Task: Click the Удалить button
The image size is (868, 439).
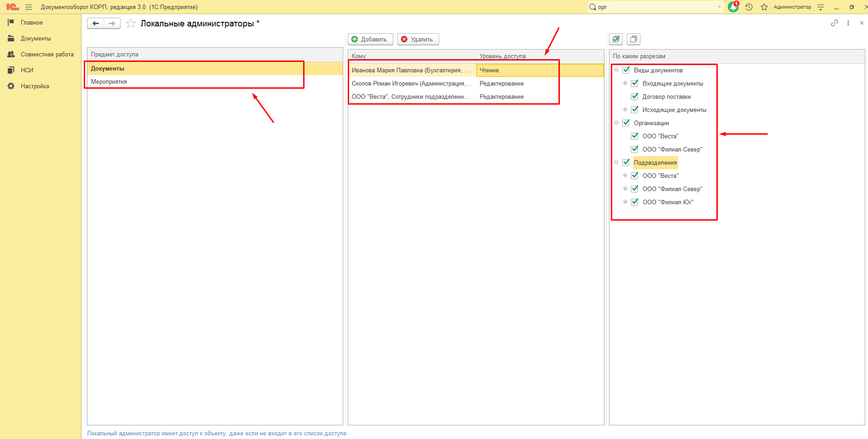Action: tap(418, 39)
